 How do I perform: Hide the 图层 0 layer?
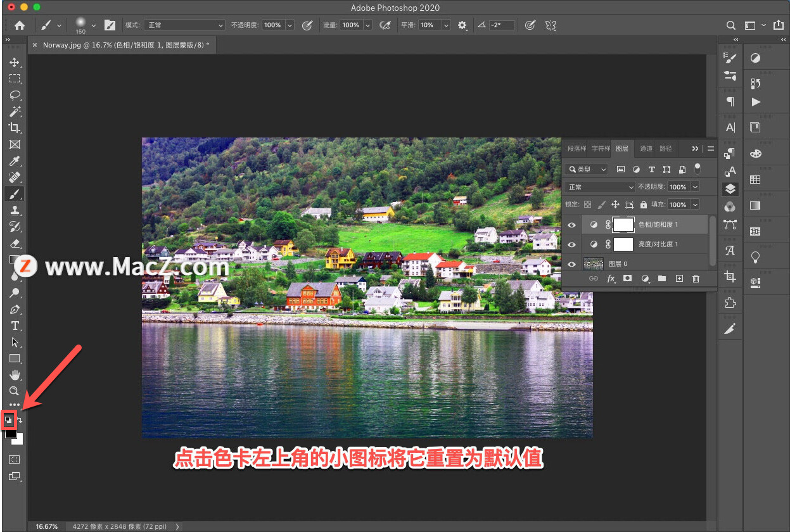[x=572, y=263]
